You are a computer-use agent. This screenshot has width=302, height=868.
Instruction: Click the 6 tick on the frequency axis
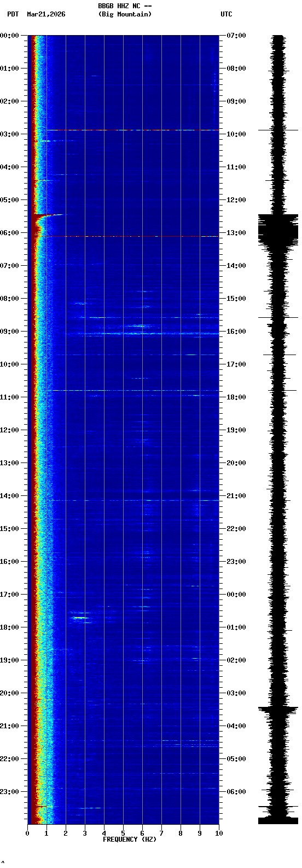click(x=142, y=833)
